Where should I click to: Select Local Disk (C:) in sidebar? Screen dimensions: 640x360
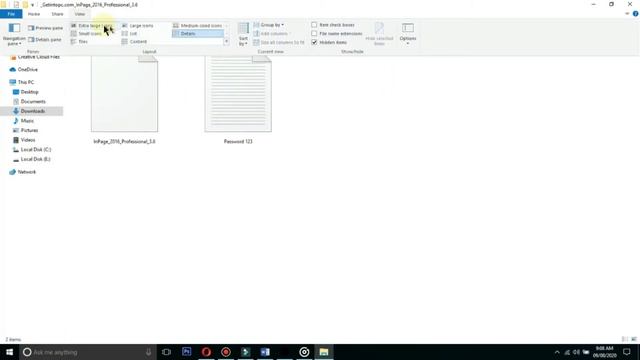pyautogui.click(x=32, y=150)
